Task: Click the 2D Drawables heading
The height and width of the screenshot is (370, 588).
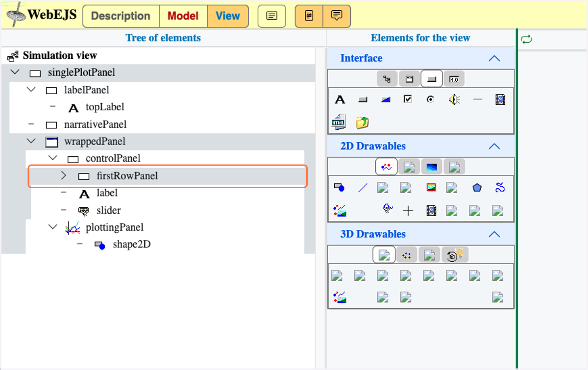Action: coord(373,146)
